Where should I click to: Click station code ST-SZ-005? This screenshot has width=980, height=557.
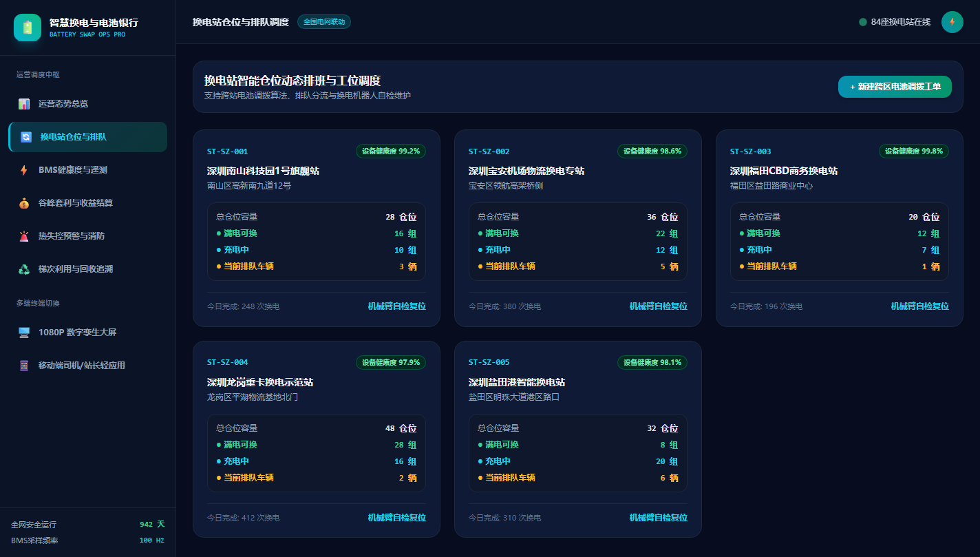click(x=489, y=363)
